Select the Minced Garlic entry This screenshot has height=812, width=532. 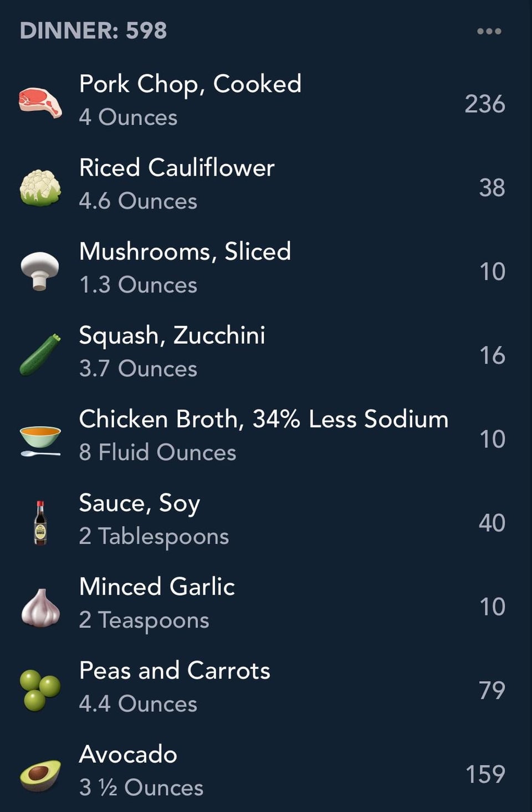(157, 587)
